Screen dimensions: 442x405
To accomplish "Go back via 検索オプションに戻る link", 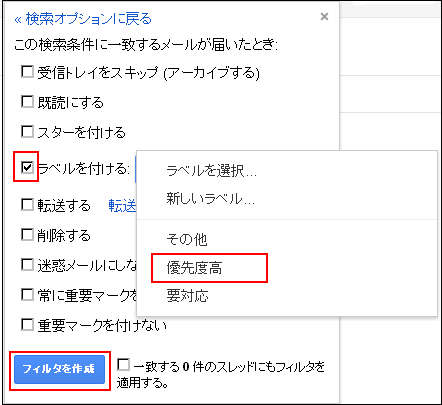I will (83, 19).
